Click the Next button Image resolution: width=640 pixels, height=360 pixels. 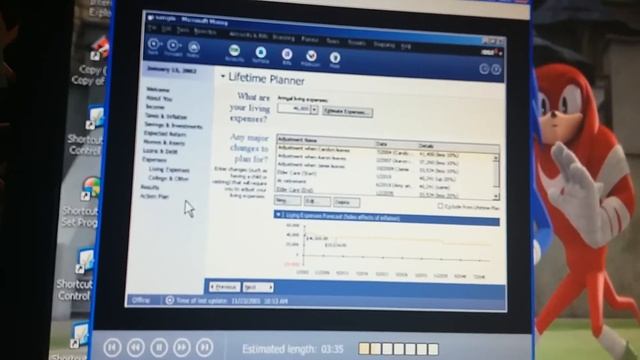click(x=258, y=287)
